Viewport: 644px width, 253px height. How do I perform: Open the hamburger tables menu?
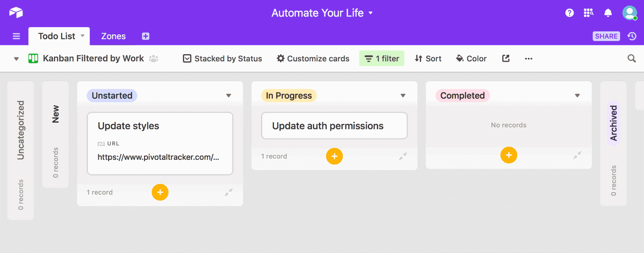[17, 36]
